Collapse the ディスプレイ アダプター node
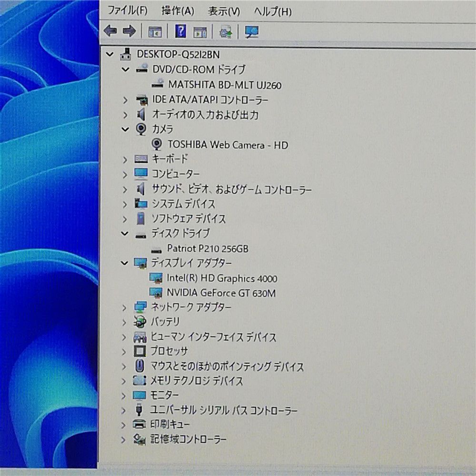Image resolution: width=476 pixels, height=476 pixels. 124,263
